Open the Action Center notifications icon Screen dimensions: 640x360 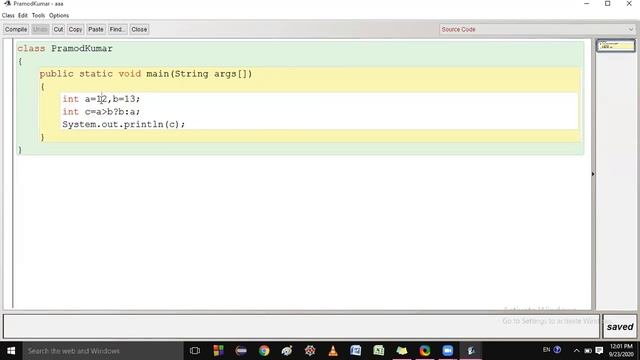point(599,351)
